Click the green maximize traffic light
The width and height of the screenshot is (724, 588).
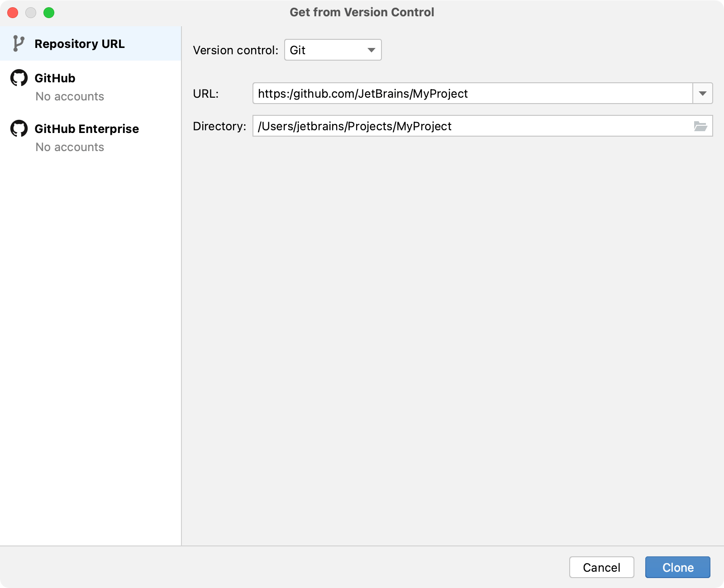point(49,13)
